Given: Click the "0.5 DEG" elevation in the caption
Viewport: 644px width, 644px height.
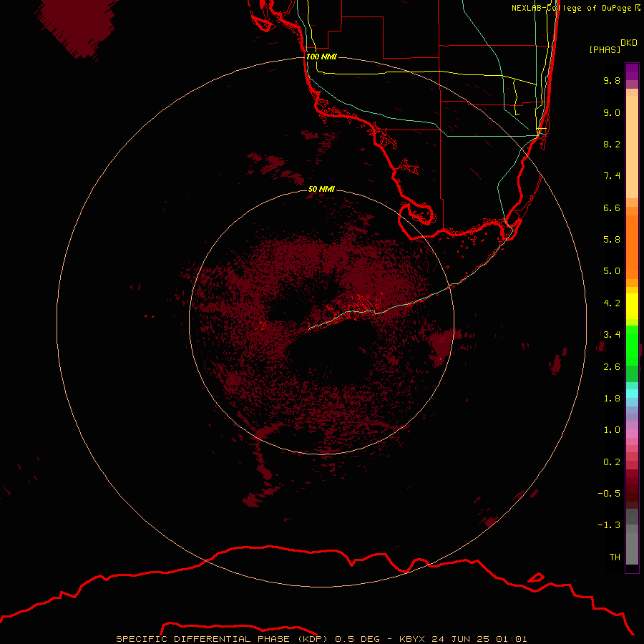Looking at the screenshot, I should point(358,639).
